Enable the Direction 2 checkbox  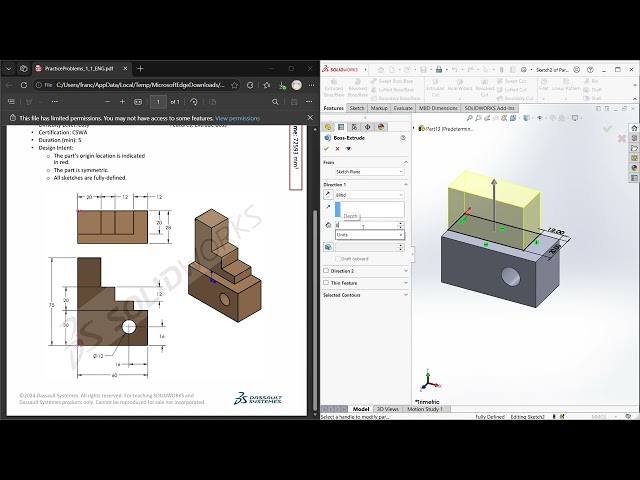click(x=326, y=271)
